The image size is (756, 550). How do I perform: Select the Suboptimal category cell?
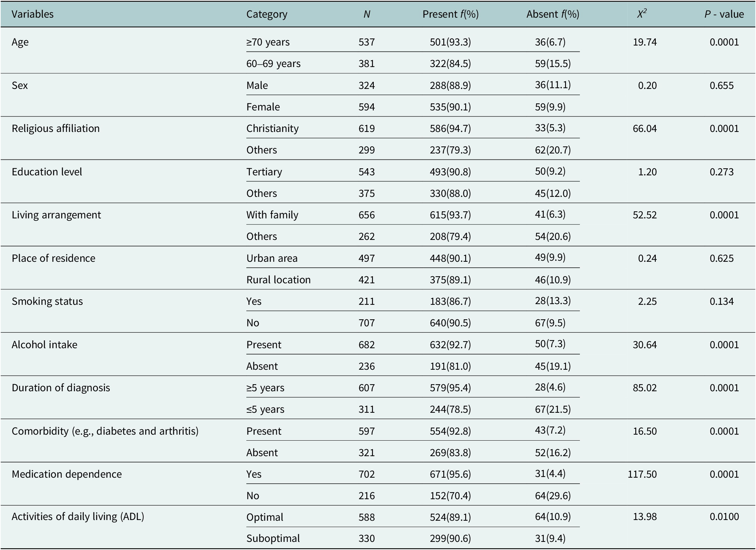pyautogui.click(x=273, y=538)
